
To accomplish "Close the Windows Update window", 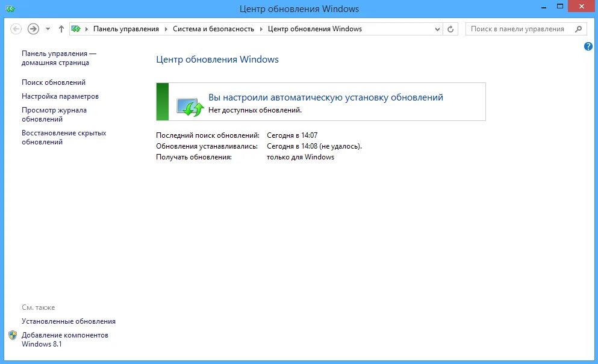I will 582,7.
